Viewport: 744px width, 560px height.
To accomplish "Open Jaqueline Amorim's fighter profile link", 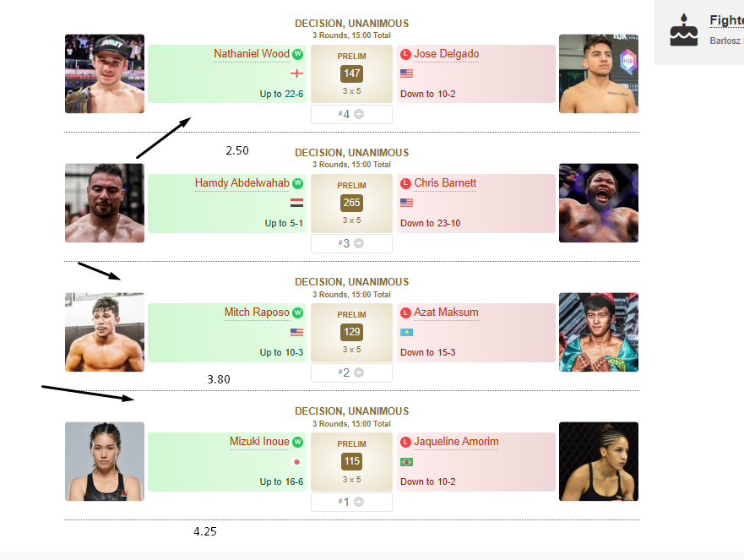I will (x=456, y=442).
